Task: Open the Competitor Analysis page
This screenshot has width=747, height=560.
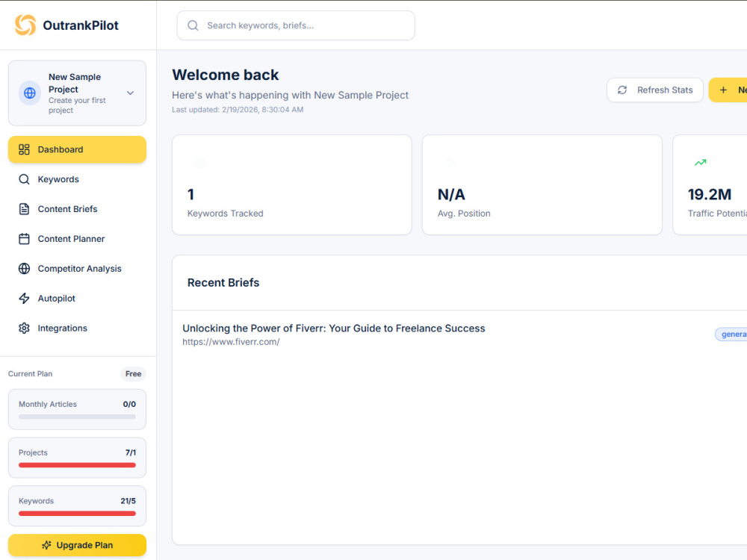Action: (77, 269)
